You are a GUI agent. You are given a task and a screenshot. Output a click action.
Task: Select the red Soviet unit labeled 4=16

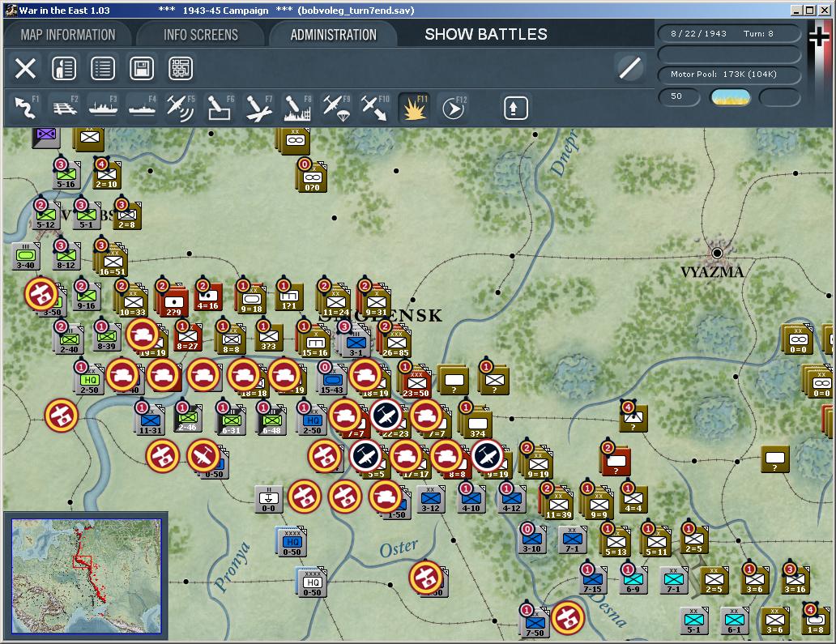click(208, 296)
